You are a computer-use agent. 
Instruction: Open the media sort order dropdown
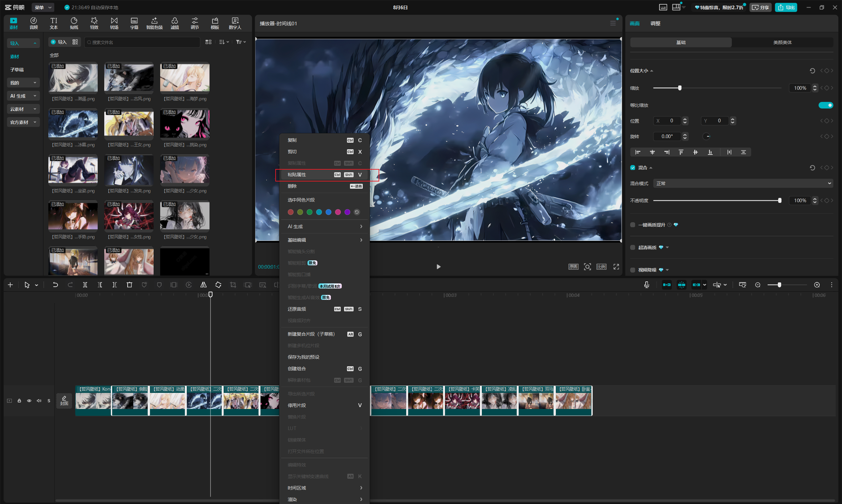coord(224,42)
